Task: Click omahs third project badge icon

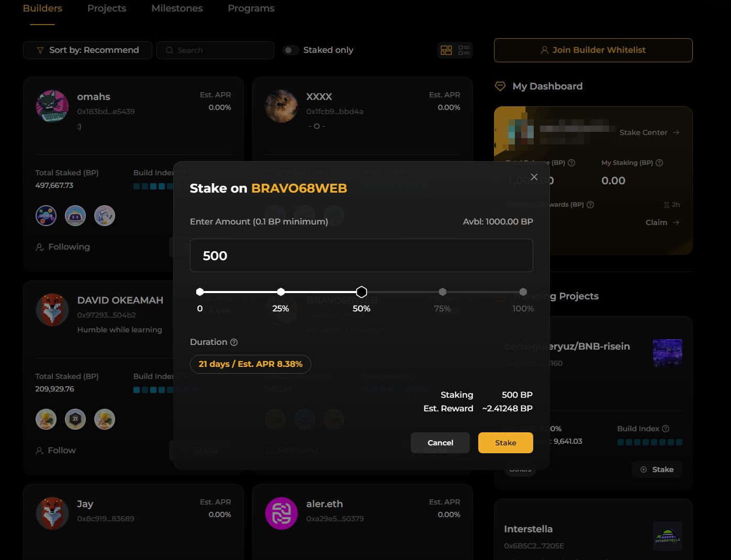Action: tap(105, 216)
